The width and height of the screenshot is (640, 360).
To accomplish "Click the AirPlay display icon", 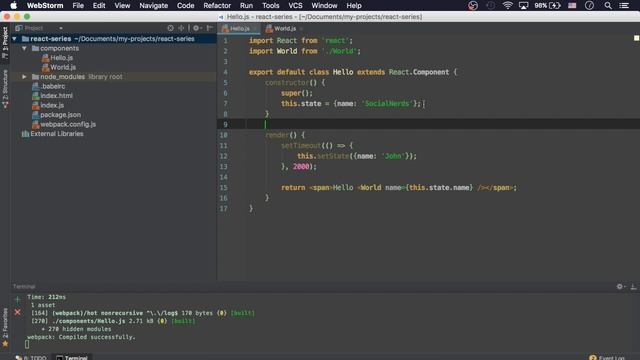I will pyautogui.click(x=523, y=5).
